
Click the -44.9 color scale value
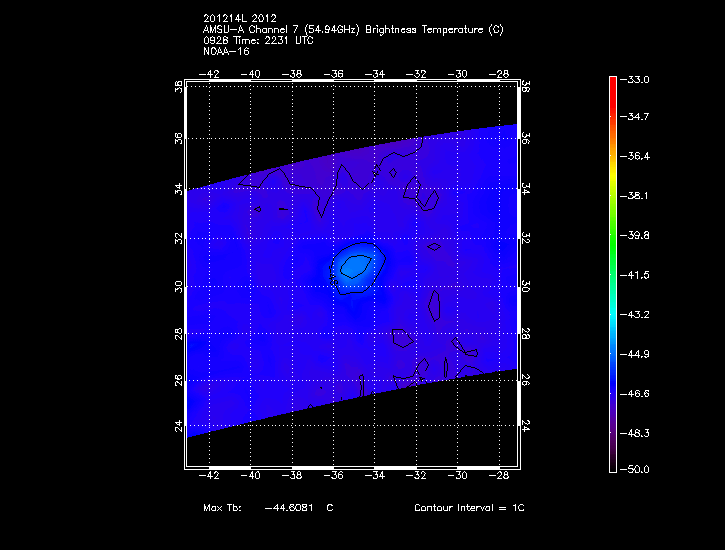(x=636, y=353)
